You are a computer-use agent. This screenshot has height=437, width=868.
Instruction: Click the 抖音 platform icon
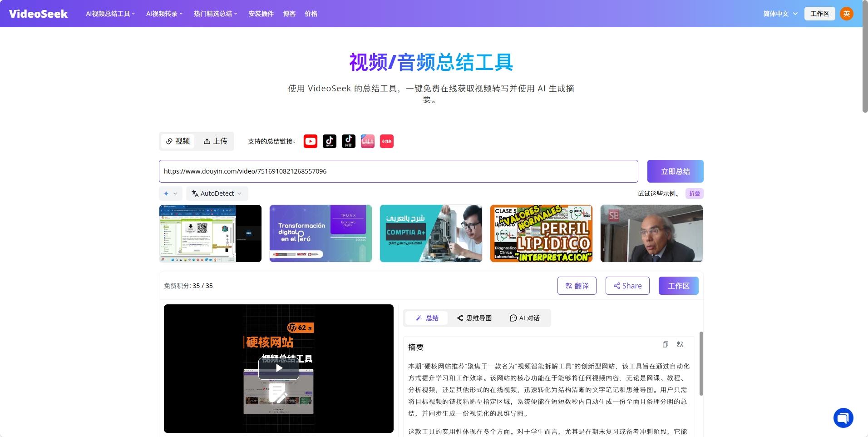[348, 141]
